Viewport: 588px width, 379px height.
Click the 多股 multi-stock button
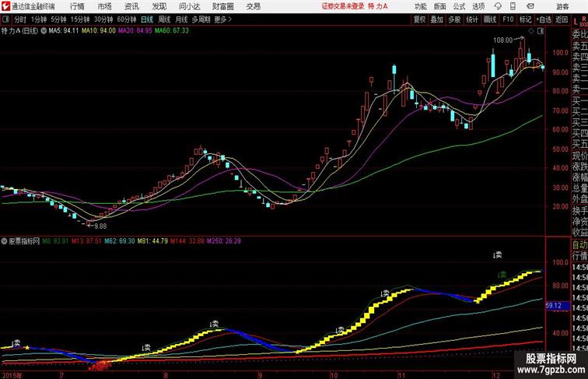click(454, 19)
